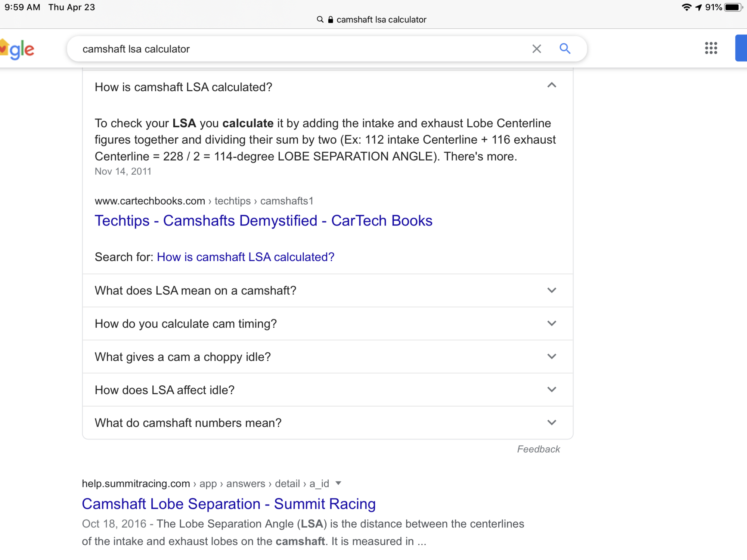Expand 'What gives a cam a choppy idle?'
This screenshot has height=560, width=747.
click(552, 357)
